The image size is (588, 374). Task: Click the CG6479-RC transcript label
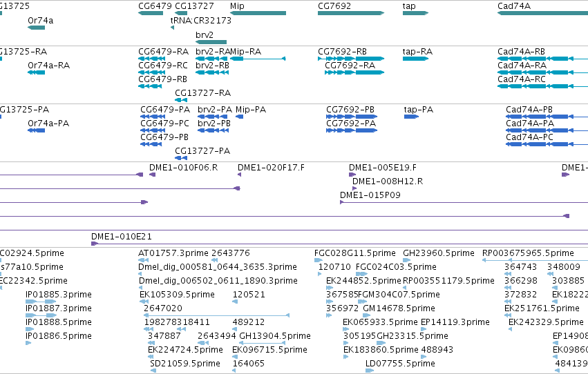[163, 65]
